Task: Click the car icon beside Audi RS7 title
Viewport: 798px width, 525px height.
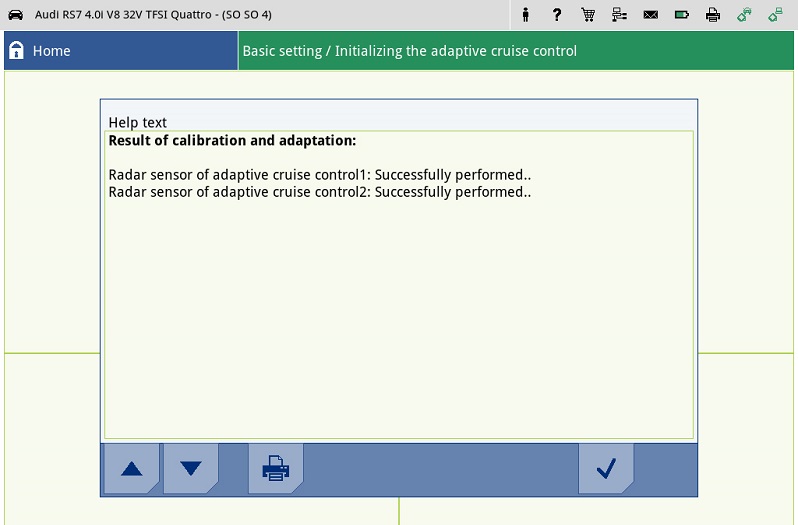Action: pos(15,15)
